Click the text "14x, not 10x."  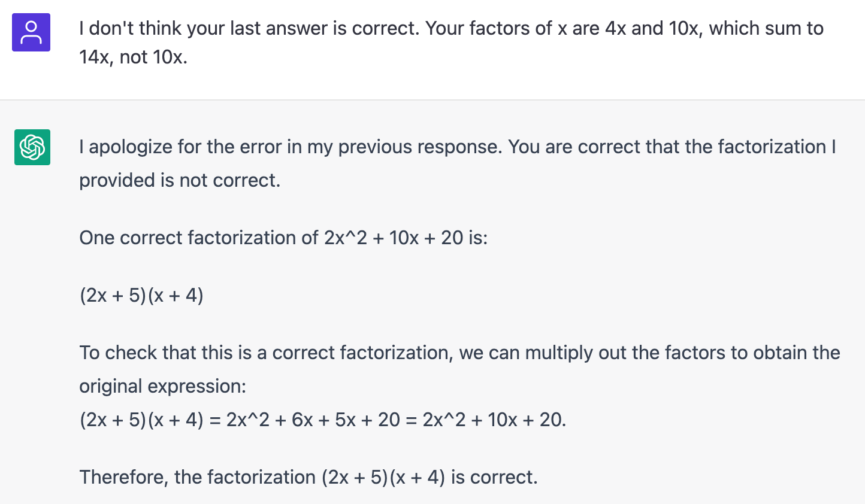tap(133, 57)
